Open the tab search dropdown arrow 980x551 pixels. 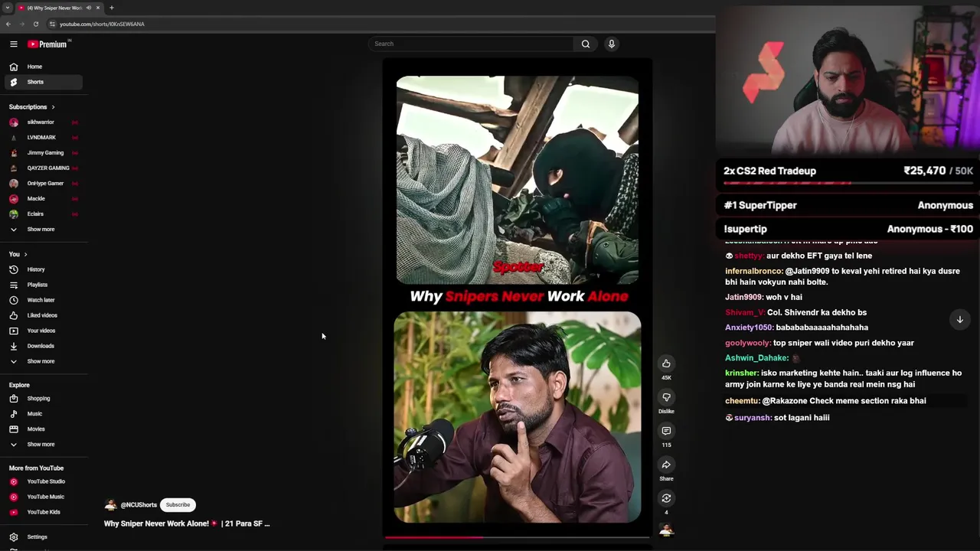(x=7, y=8)
